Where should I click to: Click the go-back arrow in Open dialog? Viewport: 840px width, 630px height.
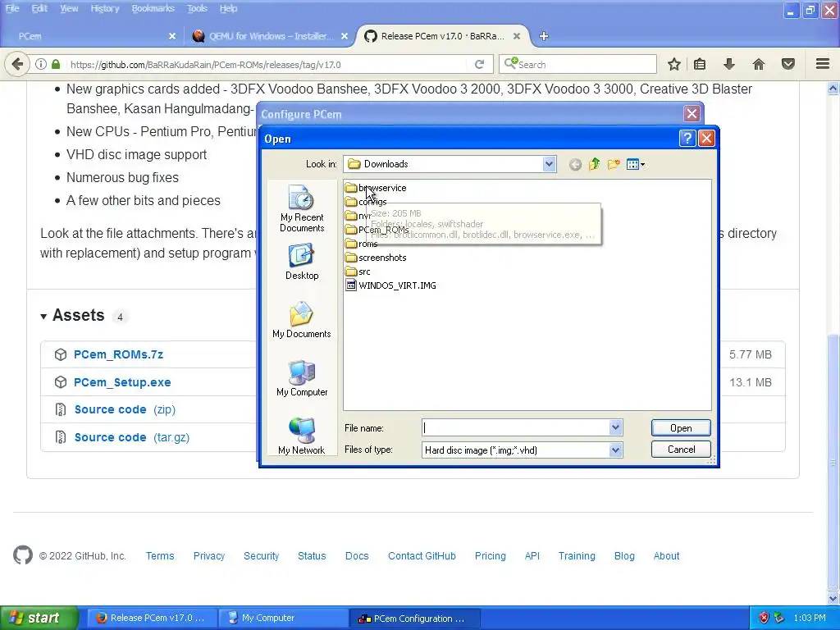[x=575, y=164]
